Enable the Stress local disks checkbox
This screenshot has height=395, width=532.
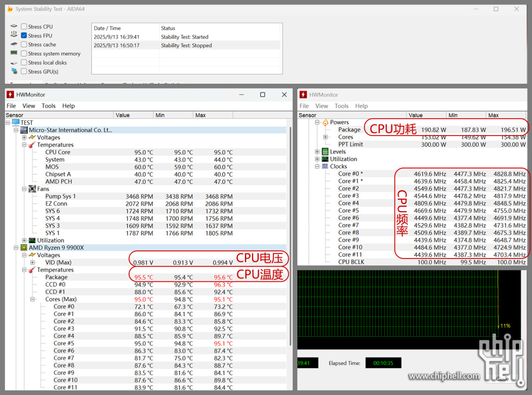(x=24, y=63)
